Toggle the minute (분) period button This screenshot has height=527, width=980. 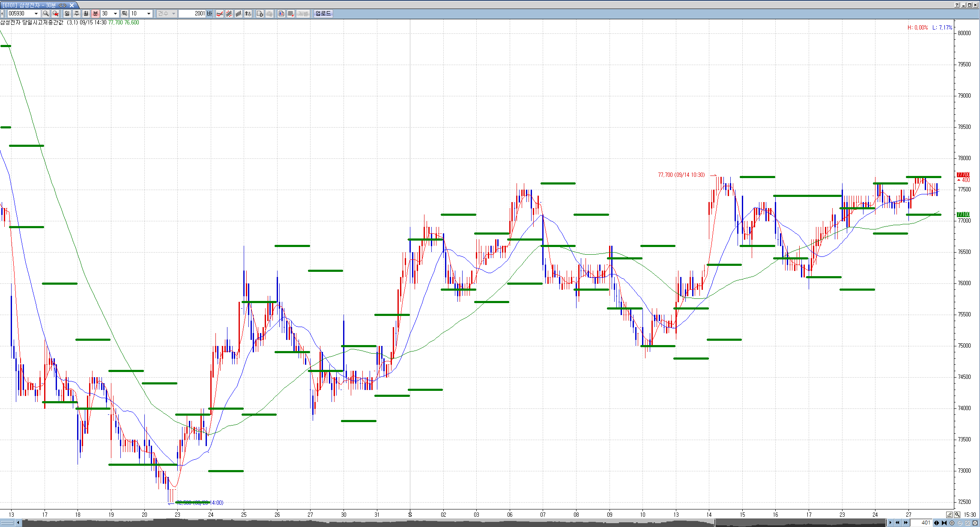tap(96, 14)
